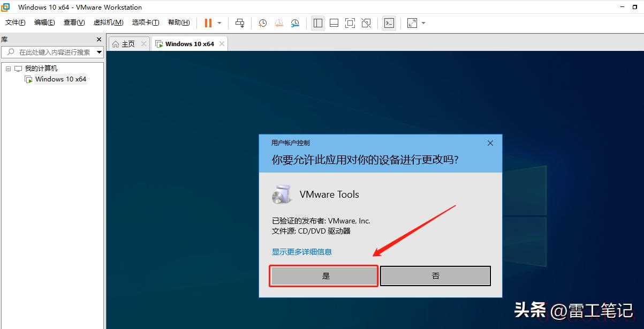Click 是 to allow VMware Tools
The width and height of the screenshot is (644, 329).
[x=324, y=276]
